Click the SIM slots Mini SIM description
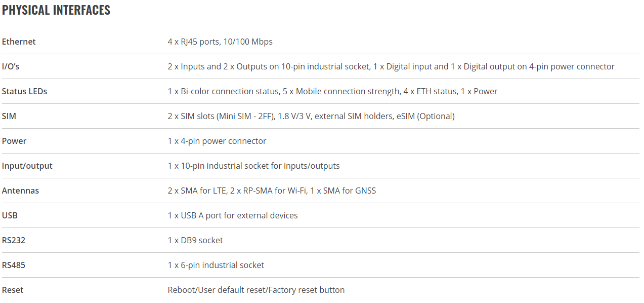This screenshot has height=303, width=644. [x=311, y=116]
